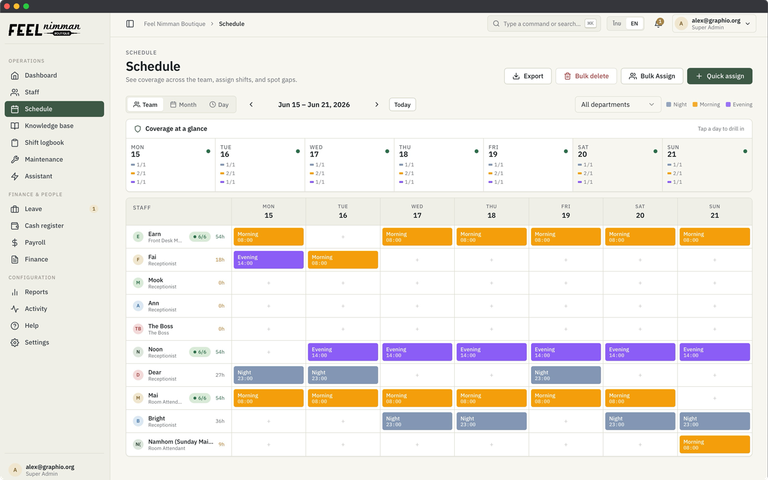Toggle Night legend filter
Image resolution: width=768 pixels, height=480 pixels.
coord(676,104)
